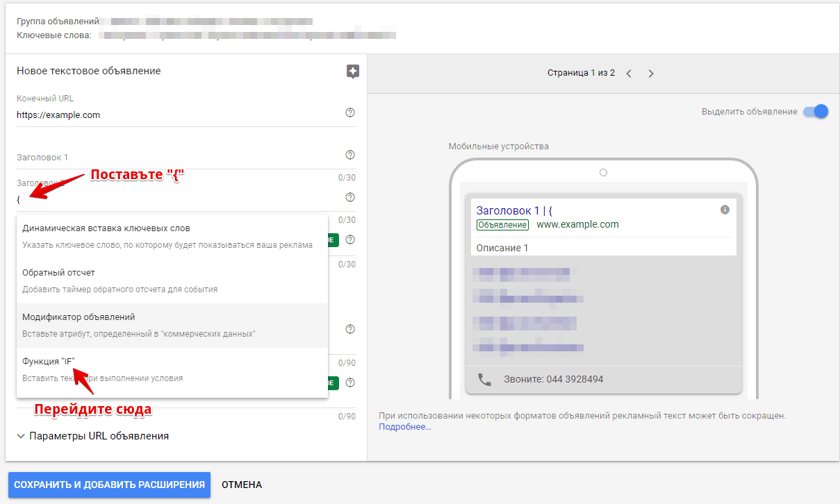Click the www.example.com URL in preview
The width and height of the screenshot is (840, 504).
click(577, 224)
